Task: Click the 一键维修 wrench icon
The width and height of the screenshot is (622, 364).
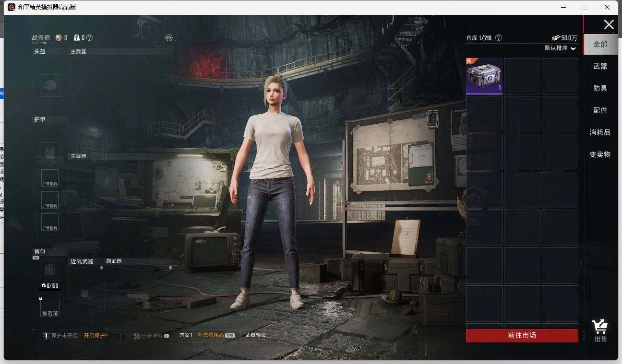Action: [x=136, y=336]
